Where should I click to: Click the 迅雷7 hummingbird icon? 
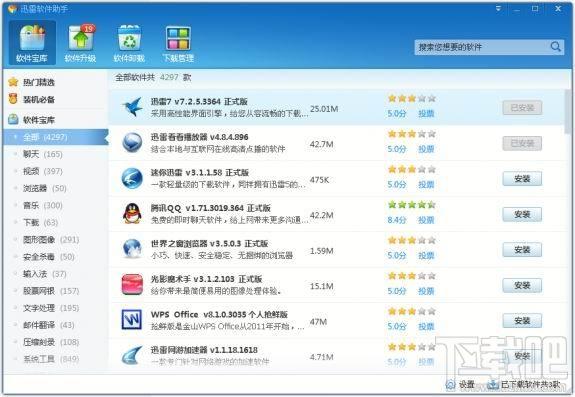point(132,107)
